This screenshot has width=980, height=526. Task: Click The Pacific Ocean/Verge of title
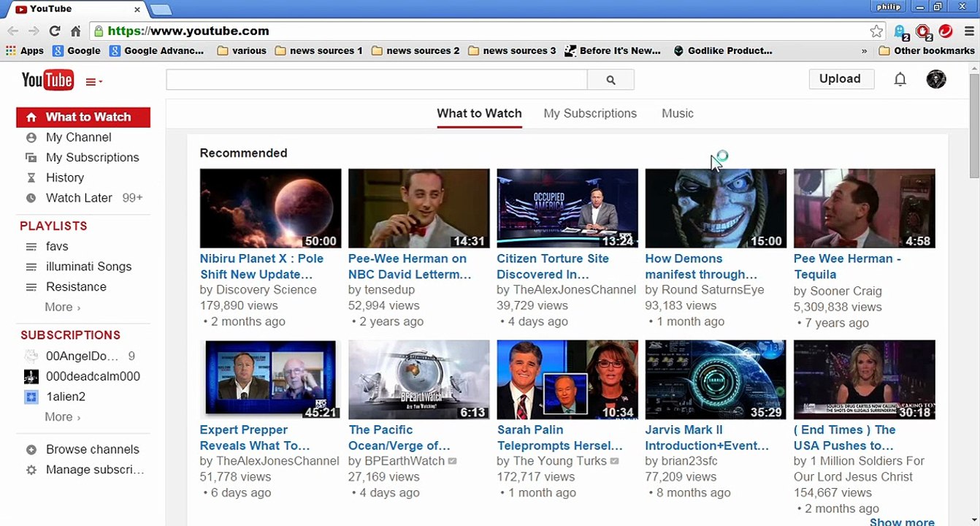pos(399,438)
